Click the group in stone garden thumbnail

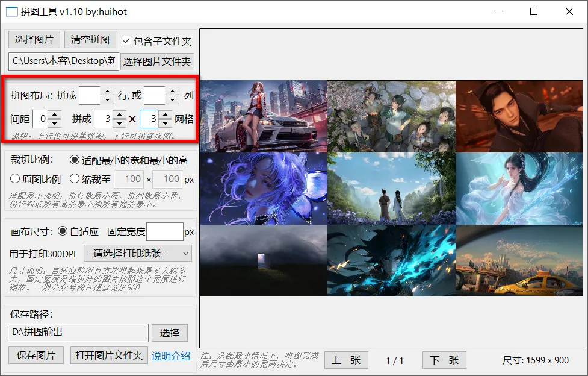coord(392,116)
